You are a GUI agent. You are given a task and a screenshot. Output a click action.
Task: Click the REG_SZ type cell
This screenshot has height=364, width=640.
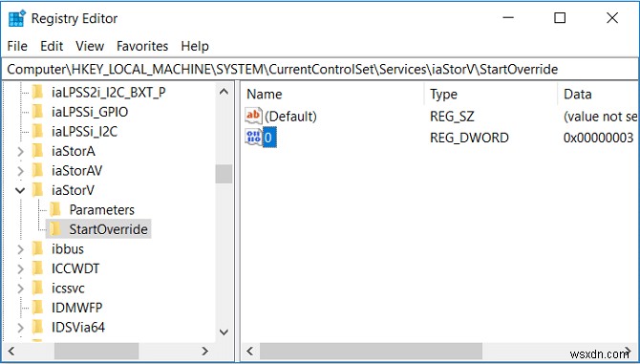(x=452, y=117)
